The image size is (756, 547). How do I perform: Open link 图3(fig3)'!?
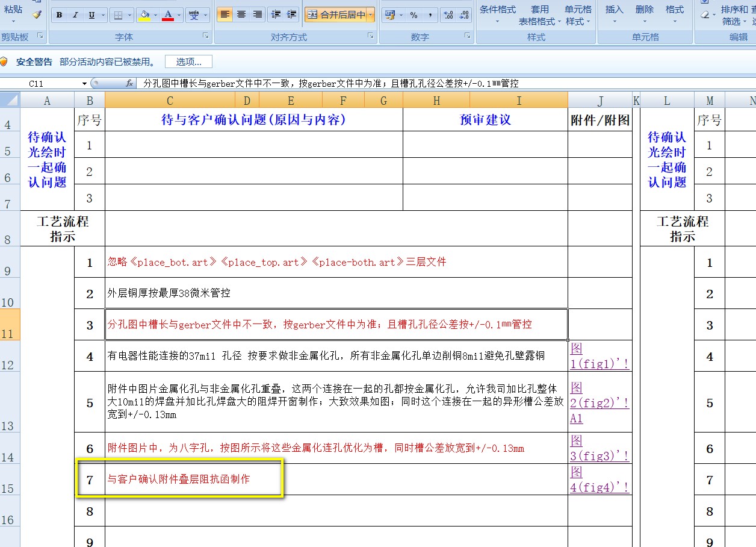[600, 448]
